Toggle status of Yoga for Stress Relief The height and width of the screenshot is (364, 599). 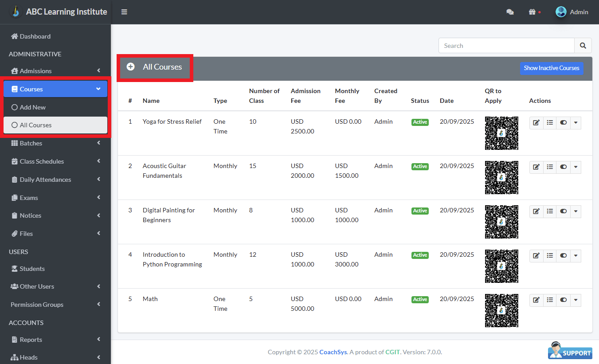[563, 123]
